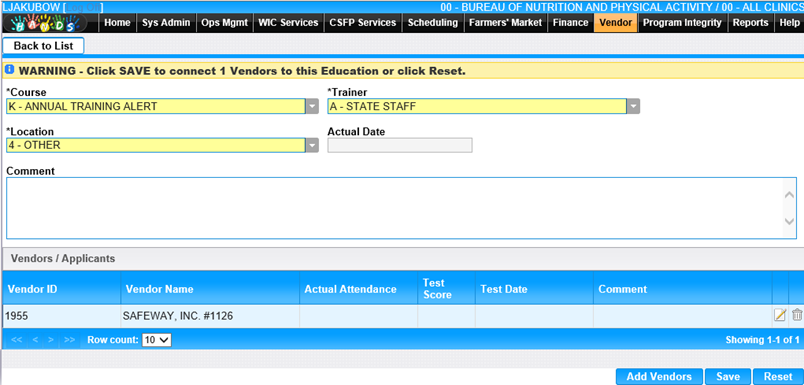Open the CSFP Services menu
Viewport: 804px width, 385px height.
click(363, 23)
